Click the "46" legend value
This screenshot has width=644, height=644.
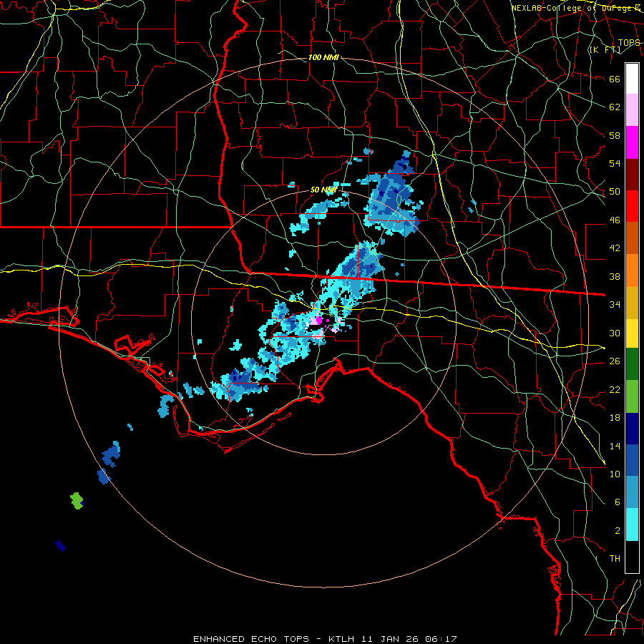[x=615, y=220]
